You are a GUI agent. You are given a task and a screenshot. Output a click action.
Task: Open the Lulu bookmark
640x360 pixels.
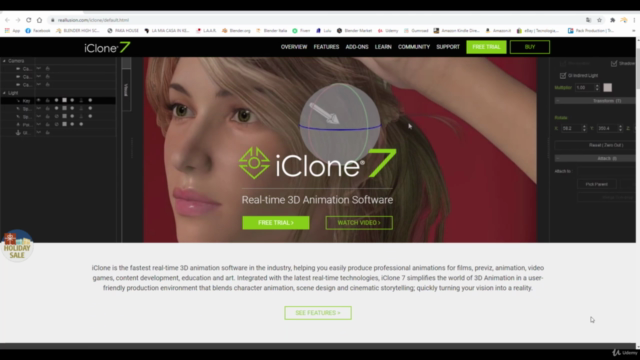[324, 31]
